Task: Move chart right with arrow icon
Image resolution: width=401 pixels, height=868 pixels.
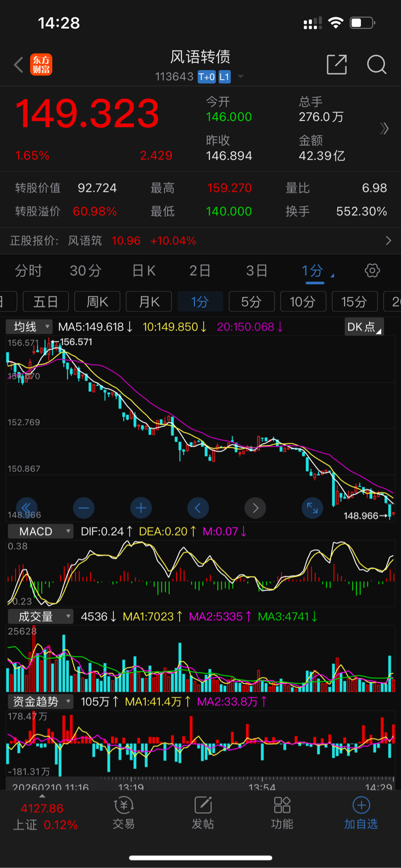Action: tap(255, 507)
